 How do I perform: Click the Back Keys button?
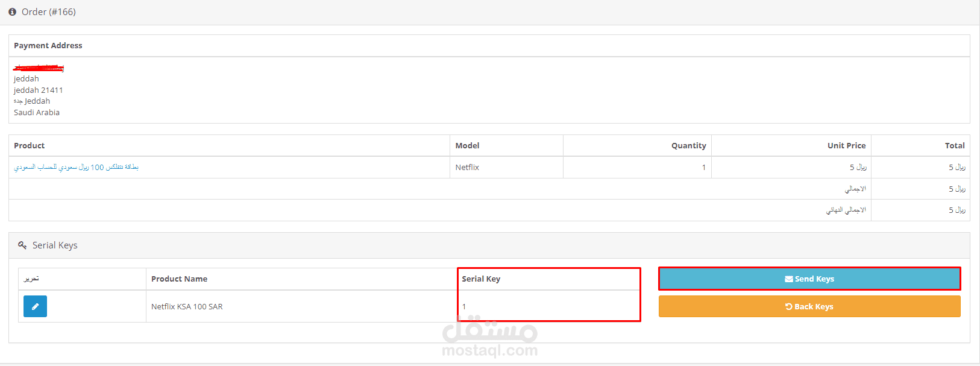[x=809, y=306]
